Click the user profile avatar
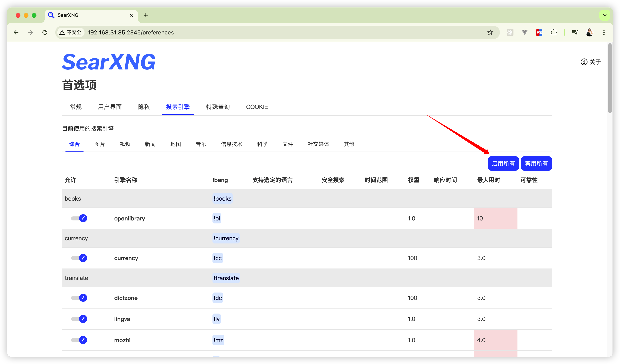The height and width of the screenshot is (364, 620). tap(590, 32)
